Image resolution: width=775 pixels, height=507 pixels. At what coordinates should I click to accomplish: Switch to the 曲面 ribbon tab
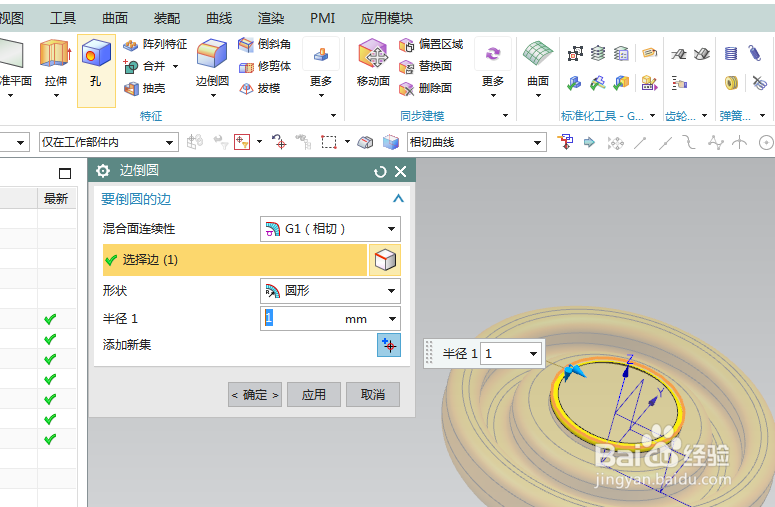pyautogui.click(x=115, y=18)
